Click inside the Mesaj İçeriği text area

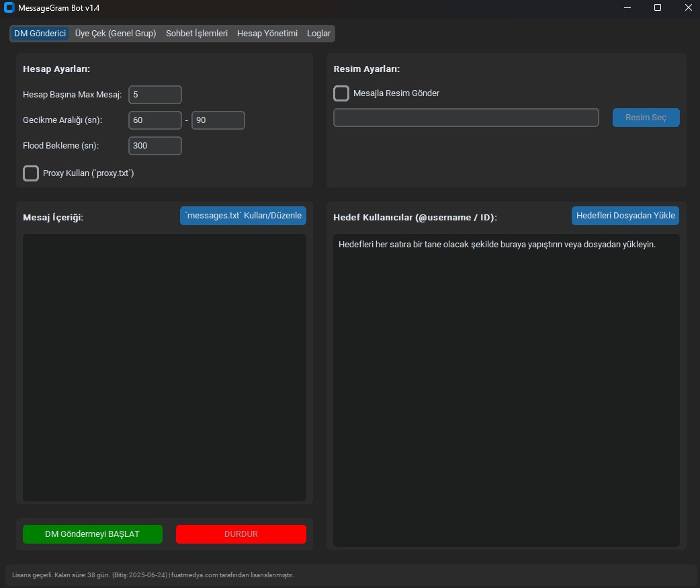165,367
